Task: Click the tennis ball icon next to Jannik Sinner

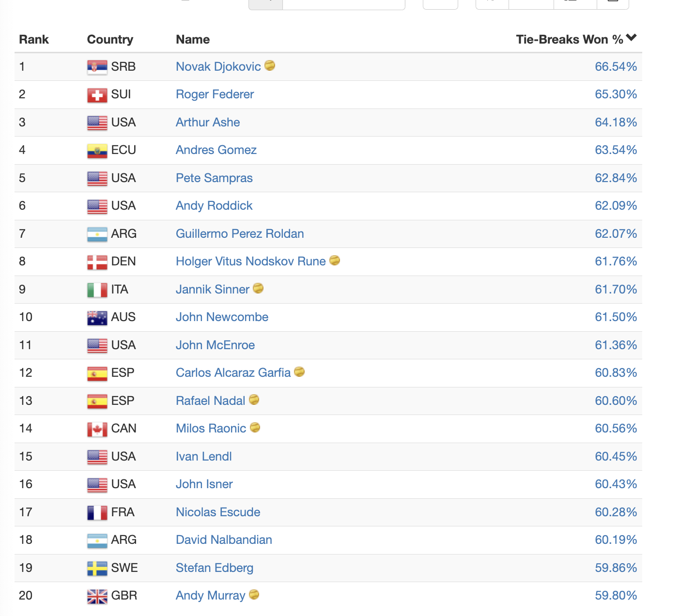Action: 258,288
